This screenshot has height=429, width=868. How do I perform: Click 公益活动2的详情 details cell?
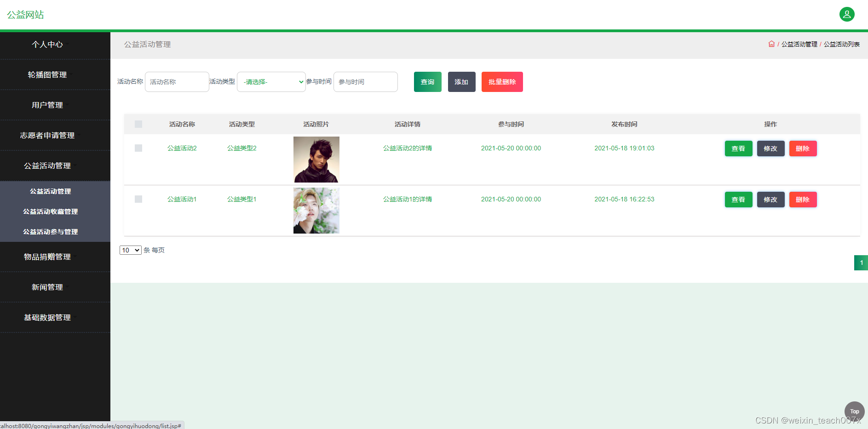[x=408, y=148]
